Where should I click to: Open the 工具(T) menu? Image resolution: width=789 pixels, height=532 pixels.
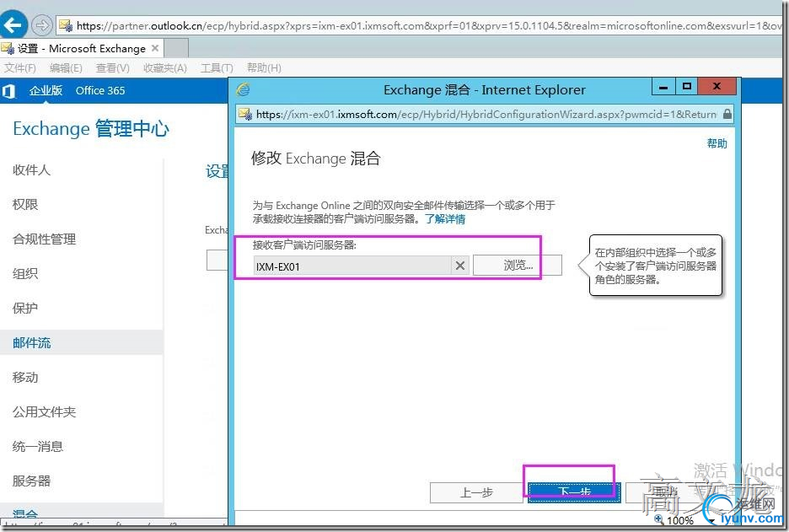[217, 68]
